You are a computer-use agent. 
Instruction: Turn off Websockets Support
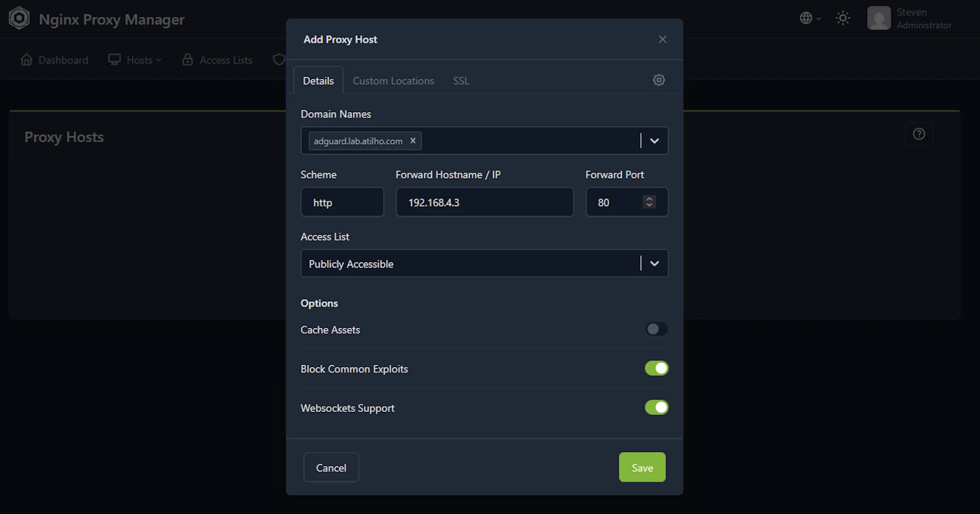tap(656, 407)
